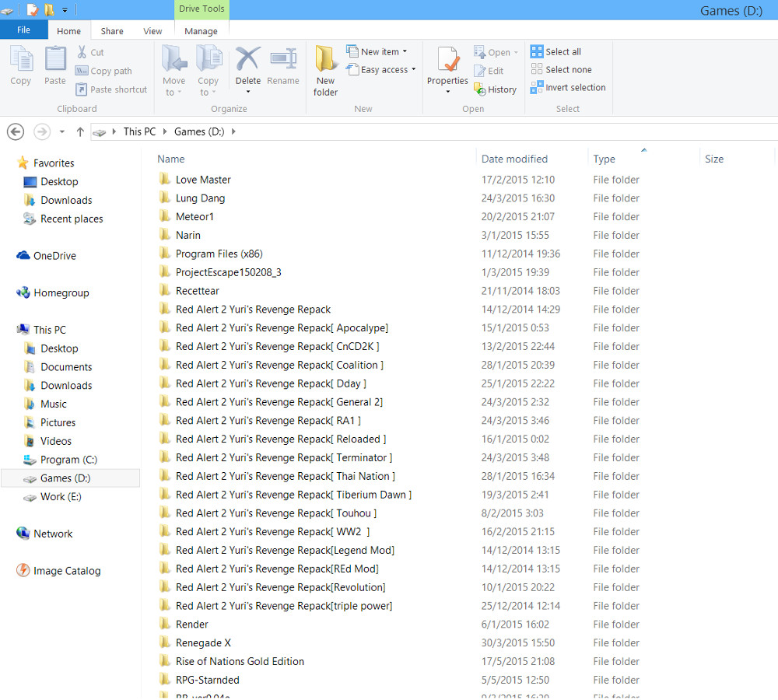Go back with the Back arrow
778x700 pixels.
[16, 131]
